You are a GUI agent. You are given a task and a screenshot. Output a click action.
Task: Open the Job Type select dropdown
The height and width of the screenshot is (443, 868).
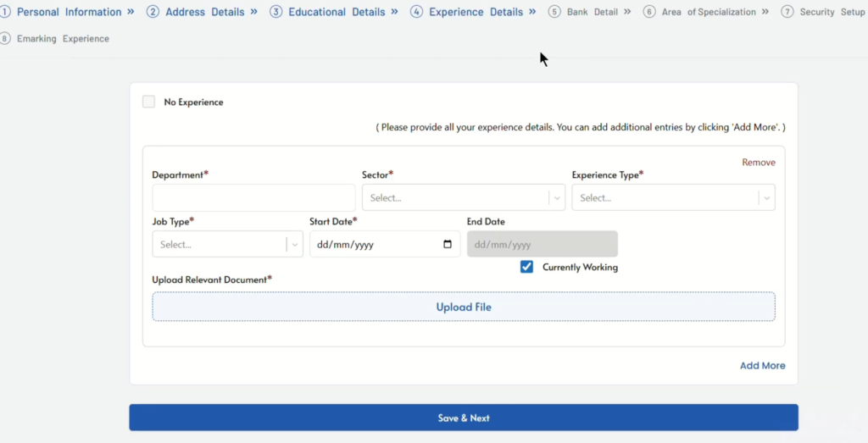[x=227, y=245]
